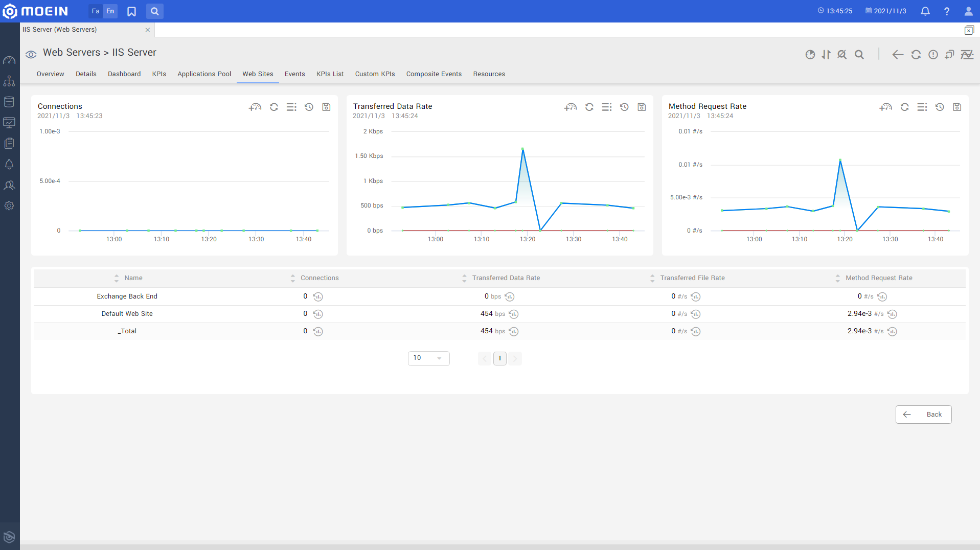Open bookmarks icon in top bar

tap(131, 11)
